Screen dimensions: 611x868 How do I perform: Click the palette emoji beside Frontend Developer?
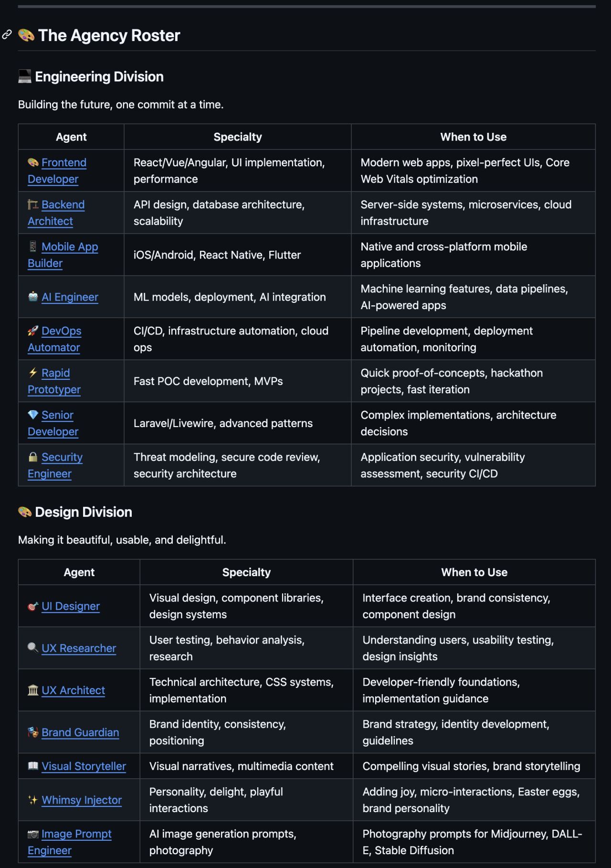(x=33, y=162)
